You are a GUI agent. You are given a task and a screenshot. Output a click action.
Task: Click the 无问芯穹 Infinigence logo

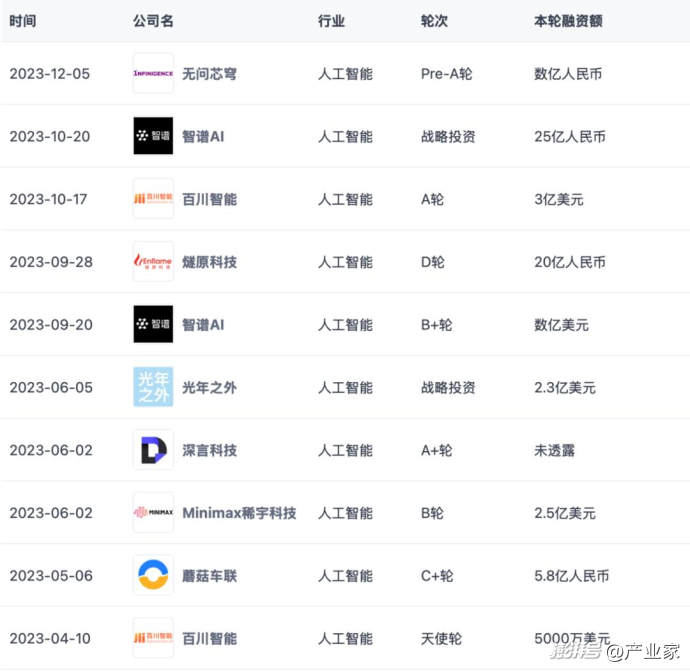[153, 73]
